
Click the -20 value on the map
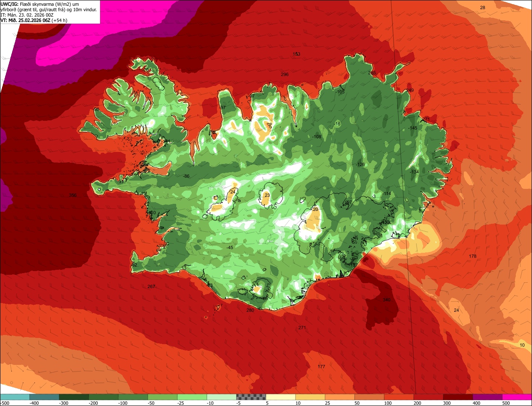315,210
